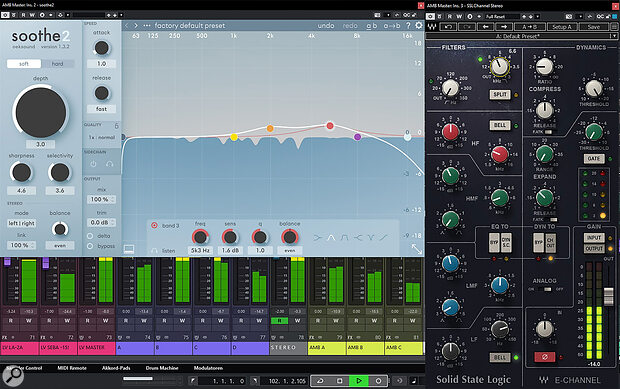The image size is (620, 389).
Task: Open Akkord-Pads tab
Action: [116, 368]
